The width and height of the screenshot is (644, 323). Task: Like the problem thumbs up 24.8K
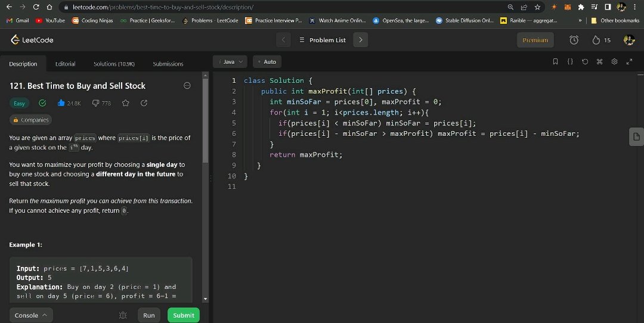click(x=69, y=103)
